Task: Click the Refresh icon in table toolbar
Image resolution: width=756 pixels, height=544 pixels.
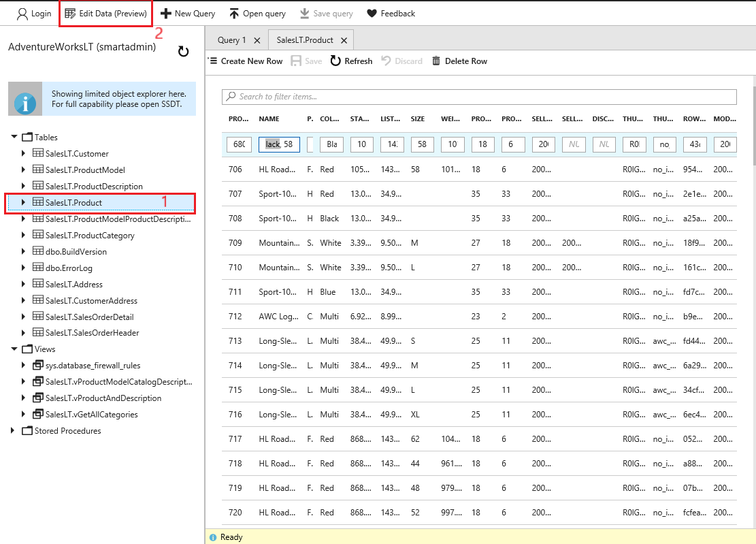Action: (335, 61)
